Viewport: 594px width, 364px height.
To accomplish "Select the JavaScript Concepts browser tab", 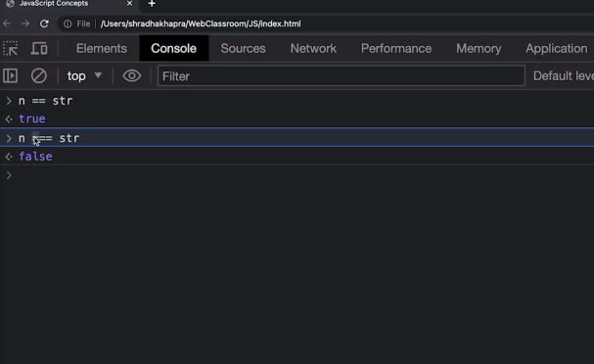I will 54,3.
